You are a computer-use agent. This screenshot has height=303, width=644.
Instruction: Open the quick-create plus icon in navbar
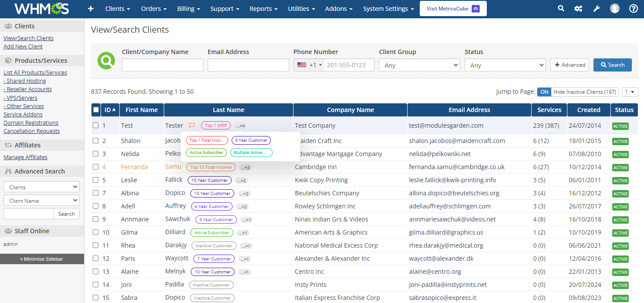90,8
